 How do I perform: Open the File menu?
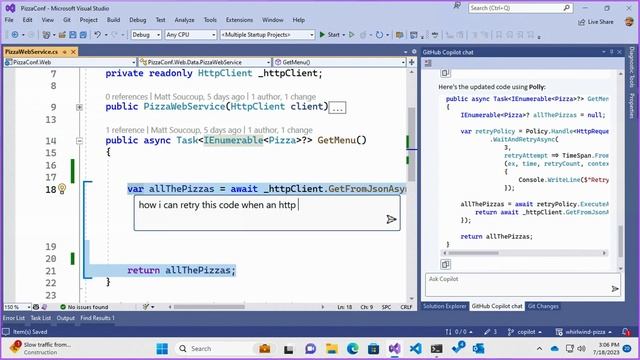(x=9, y=20)
